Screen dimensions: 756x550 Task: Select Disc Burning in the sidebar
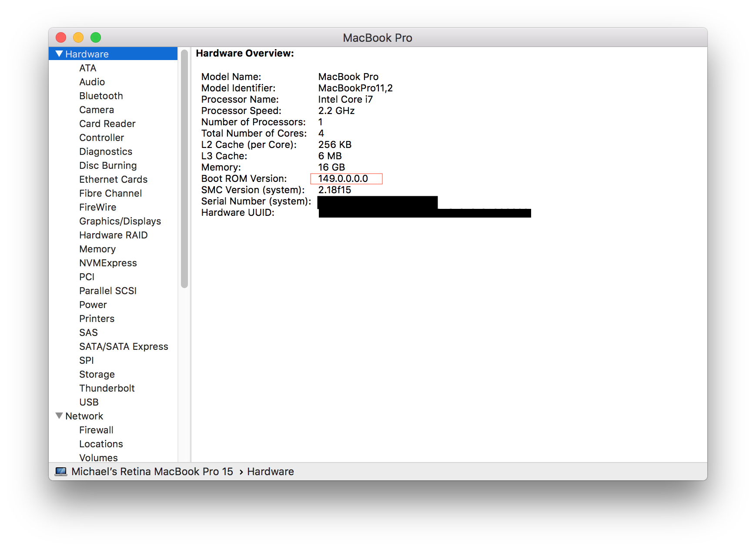click(108, 165)
